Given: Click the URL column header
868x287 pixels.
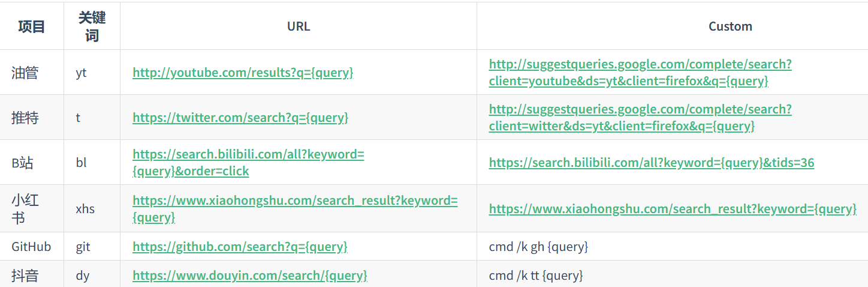Looking at the screenshot, I should (299, 26).
